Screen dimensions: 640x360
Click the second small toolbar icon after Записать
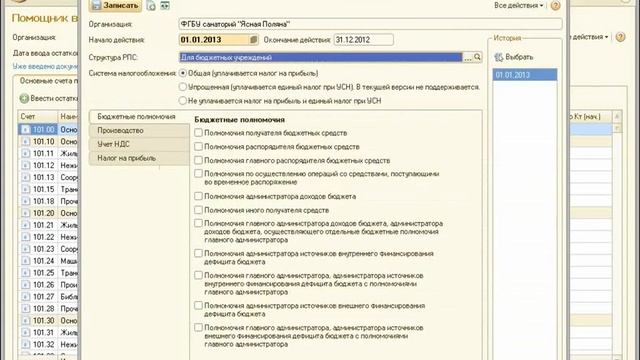[165, 6]
